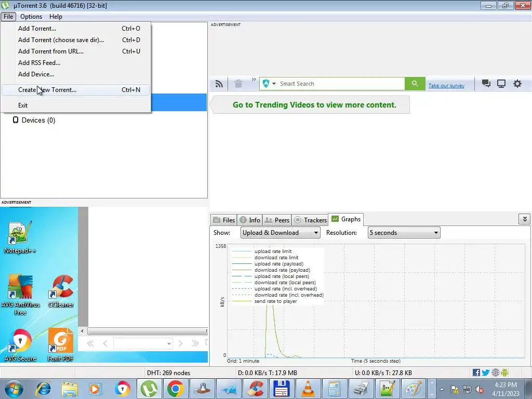Click the previous-page single-left arrow
The height and width of the screenshot is (399, 532).
pos(105,344)
